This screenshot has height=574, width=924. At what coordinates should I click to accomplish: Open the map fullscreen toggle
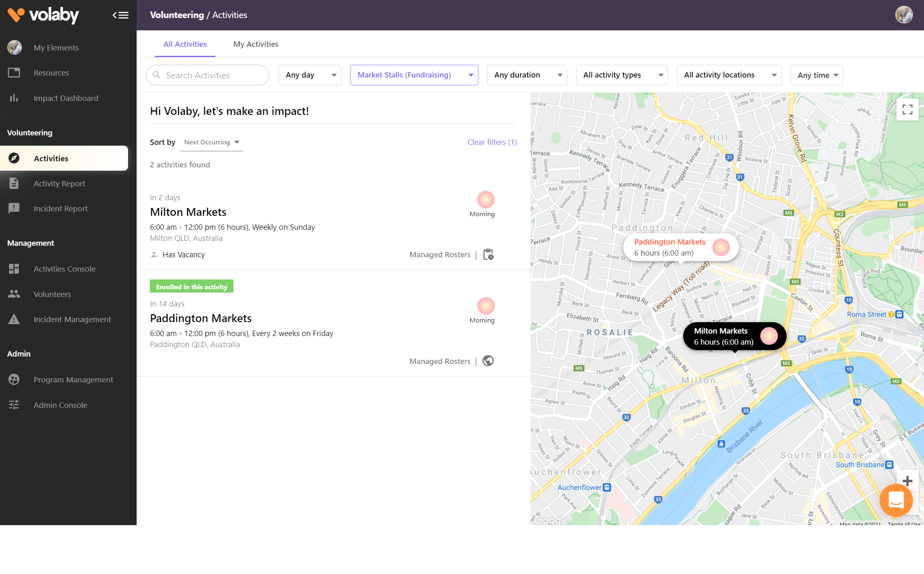pos(907,110)
